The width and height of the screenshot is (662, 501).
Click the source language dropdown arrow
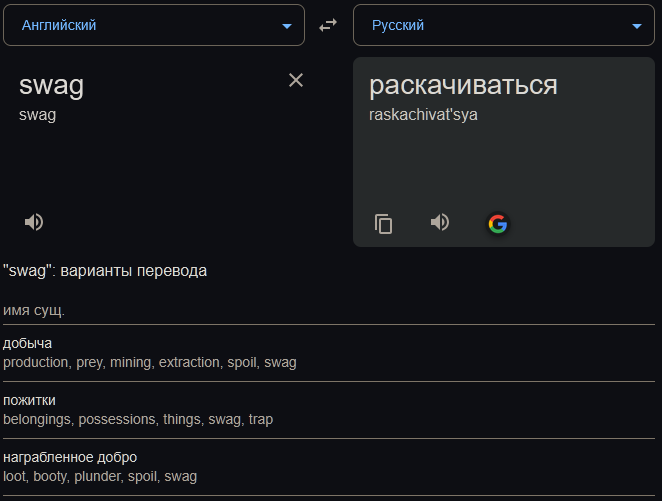coord(287,26)
